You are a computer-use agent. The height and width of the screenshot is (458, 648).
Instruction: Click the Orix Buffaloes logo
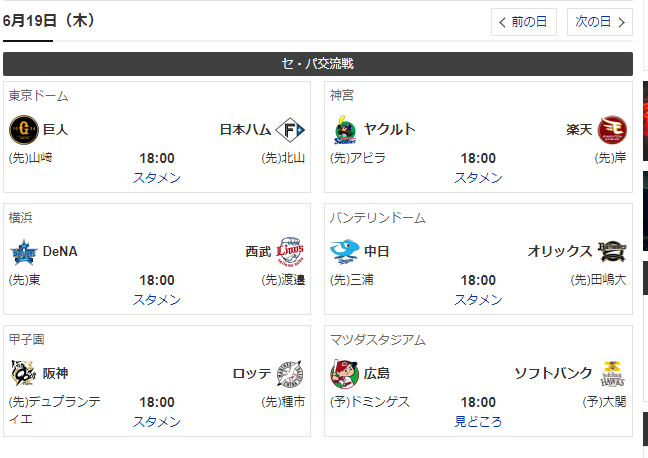coord(612,251)
